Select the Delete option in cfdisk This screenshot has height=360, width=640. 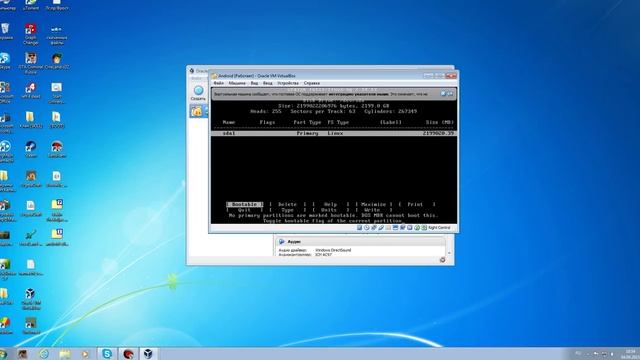(x=287, y=204)
